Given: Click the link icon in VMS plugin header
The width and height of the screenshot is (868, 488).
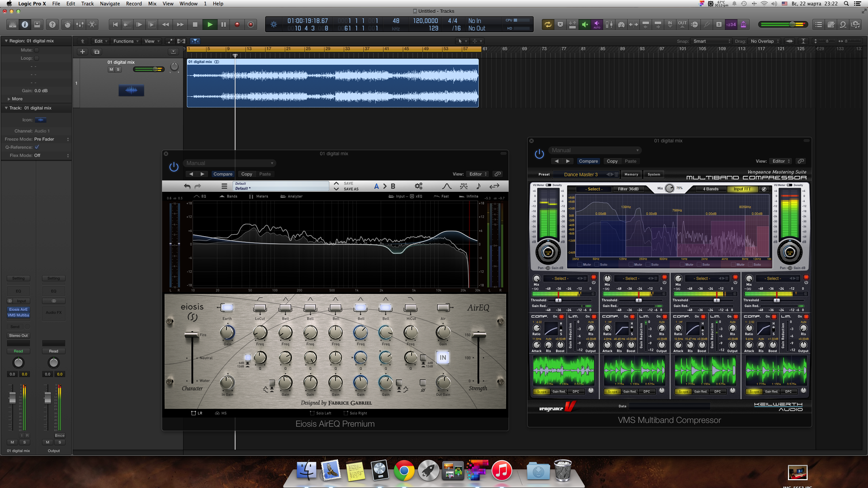Looking at the screenshot, I should [801, 161].
